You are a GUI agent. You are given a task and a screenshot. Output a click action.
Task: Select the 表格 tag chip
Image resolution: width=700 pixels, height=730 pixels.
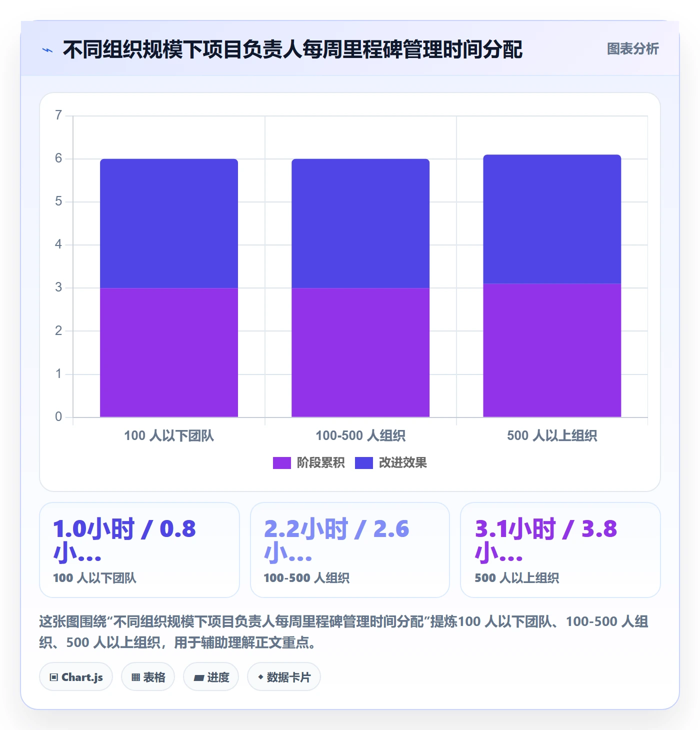pos(148,677)
